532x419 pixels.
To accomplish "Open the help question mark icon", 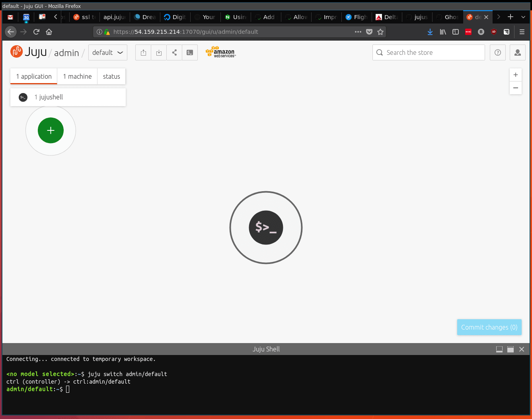I will pos(498,52).
